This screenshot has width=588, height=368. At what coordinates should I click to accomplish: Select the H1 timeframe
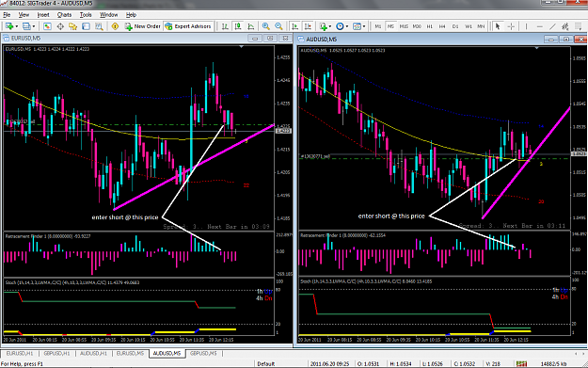tap(430, 26)
